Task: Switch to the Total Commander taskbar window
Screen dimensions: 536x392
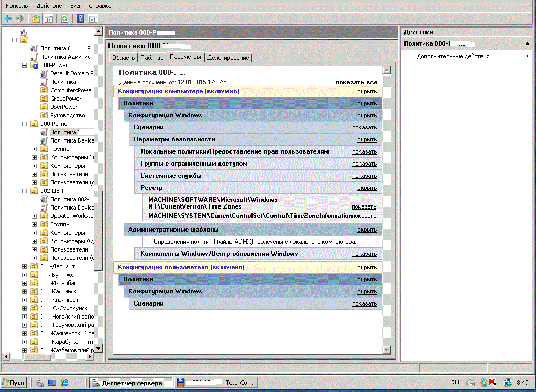Action: 216,383
